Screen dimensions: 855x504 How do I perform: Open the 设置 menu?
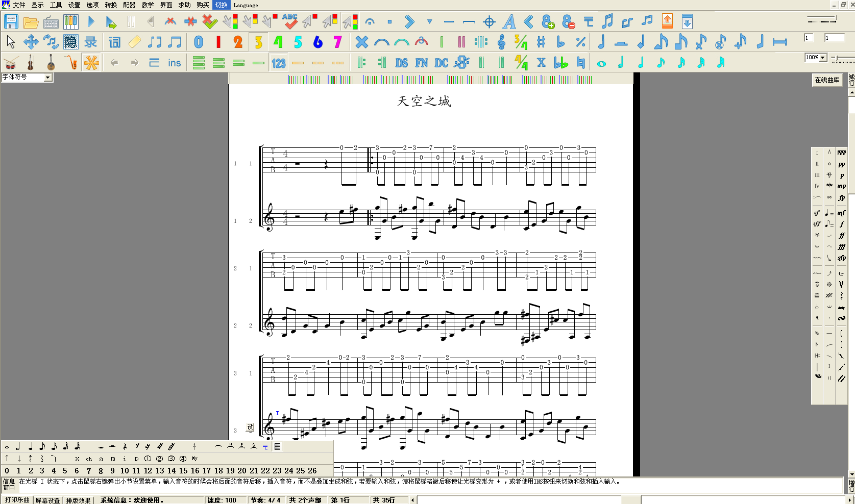[x=74, y=5]
